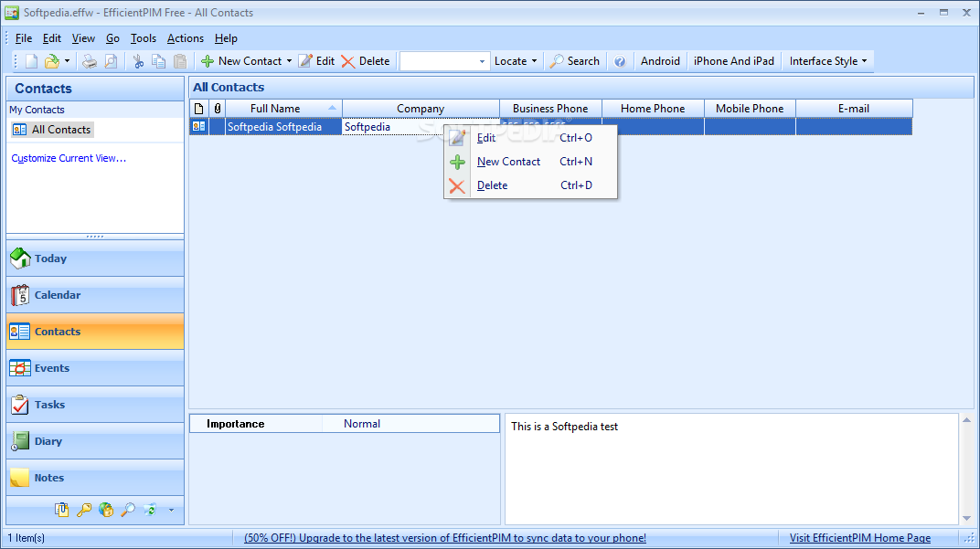Open the Today section
980x549 pixels.
click(95, 259)
